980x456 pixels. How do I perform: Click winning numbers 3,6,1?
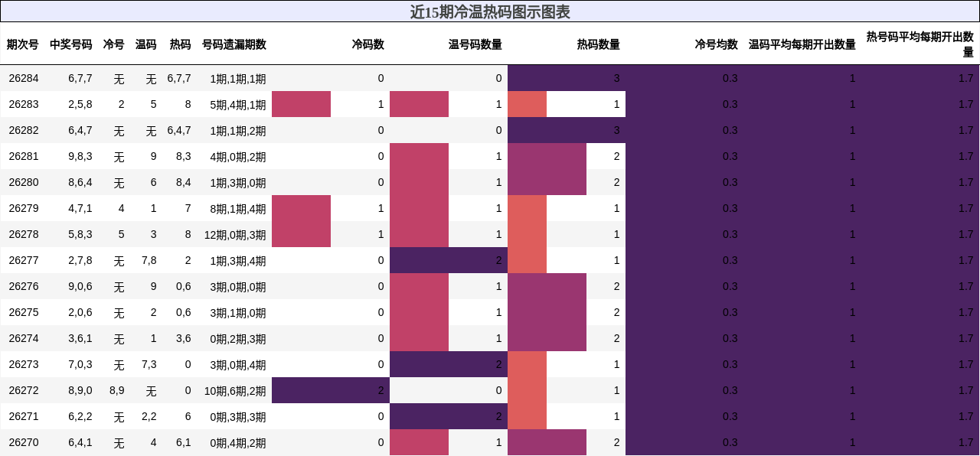click(x=80, y=338)
